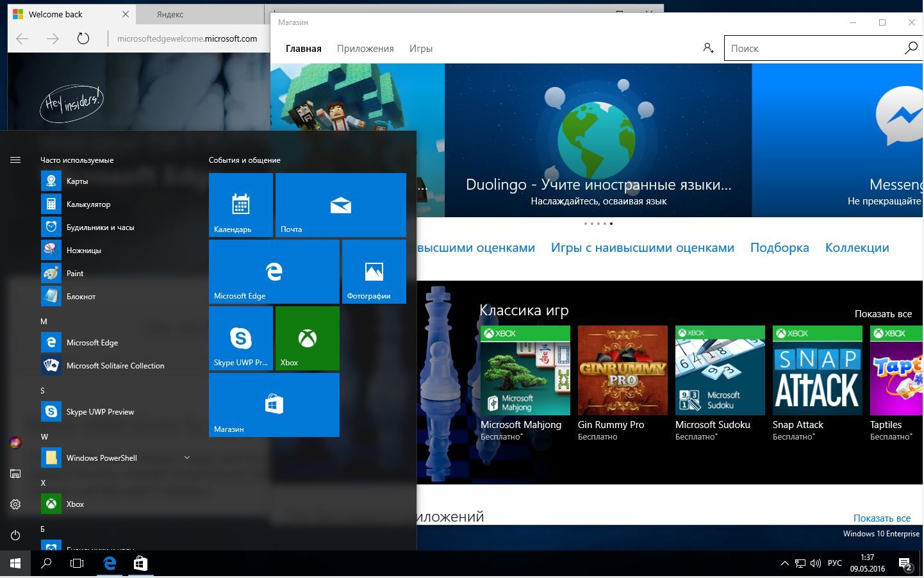Switch to the Яндекс tab in Edge
The height and width of the screenshot is (578, 924).
[x=199, y=14]
